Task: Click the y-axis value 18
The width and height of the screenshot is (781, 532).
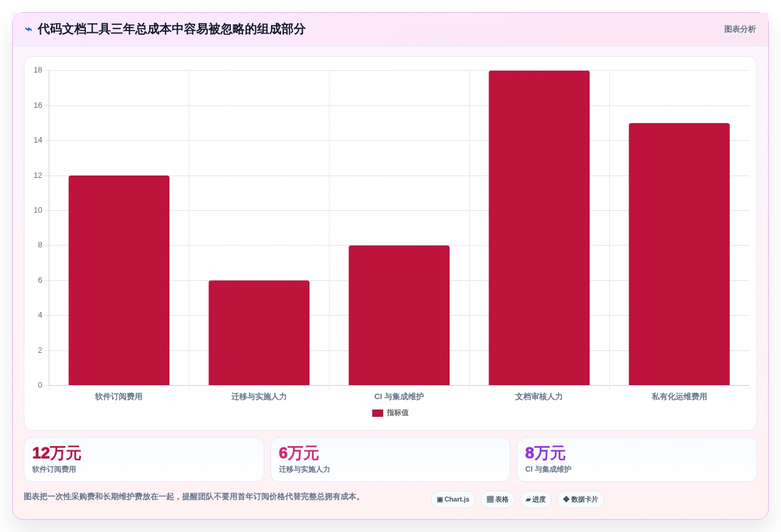Action: [x=38, y=70]
